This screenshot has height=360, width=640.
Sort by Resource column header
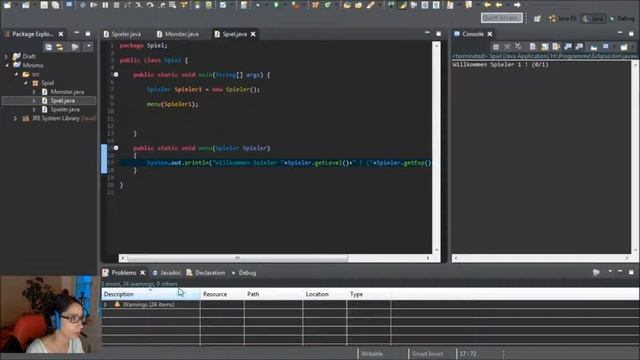pos(222,294)
